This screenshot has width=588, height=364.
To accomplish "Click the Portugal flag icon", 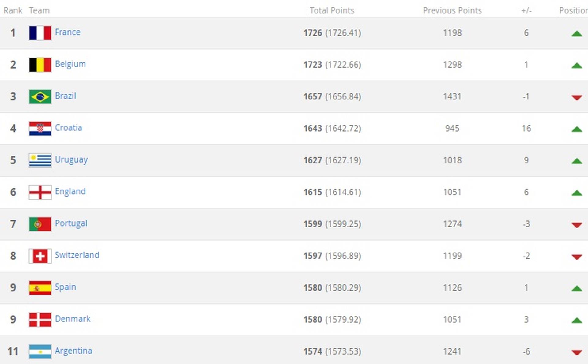I will click(40, 224).
